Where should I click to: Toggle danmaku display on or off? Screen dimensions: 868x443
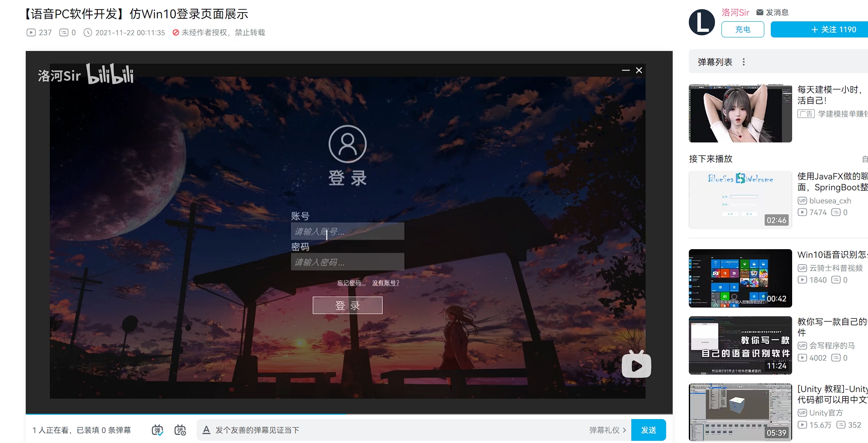157,430
